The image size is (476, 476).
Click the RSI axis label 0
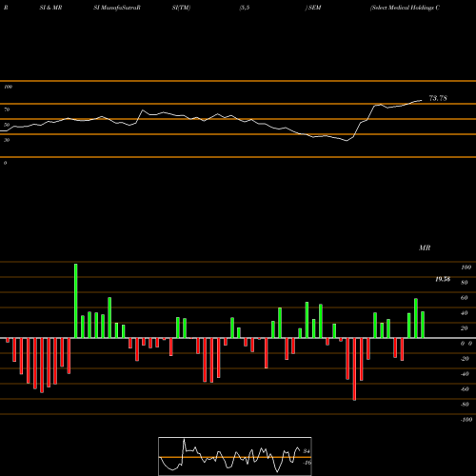[5, 163]
